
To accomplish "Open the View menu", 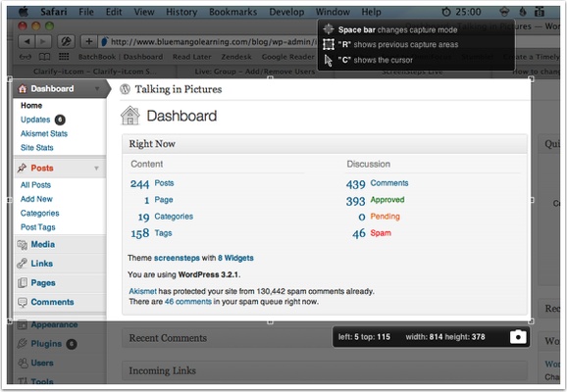I will click(x=144, y=12).
